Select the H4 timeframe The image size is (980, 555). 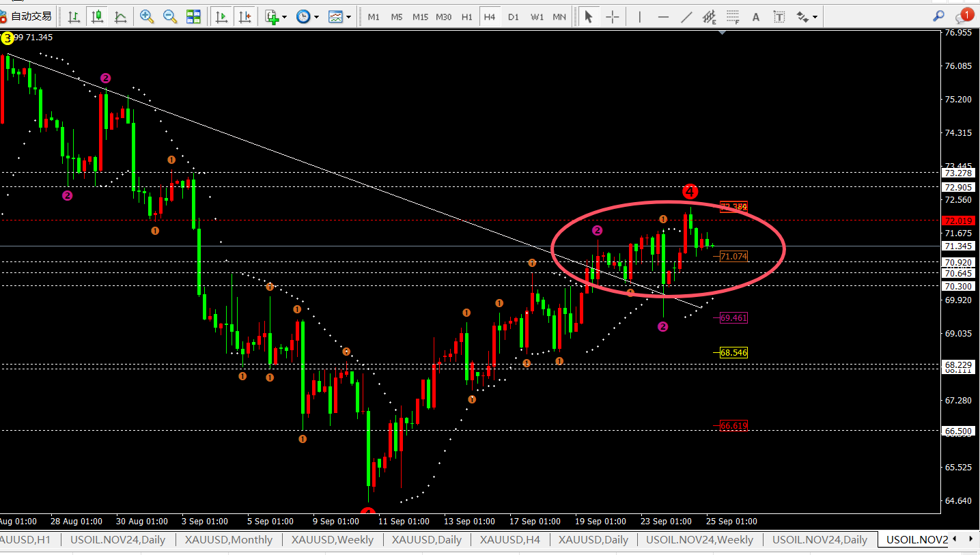pos(490,17)
